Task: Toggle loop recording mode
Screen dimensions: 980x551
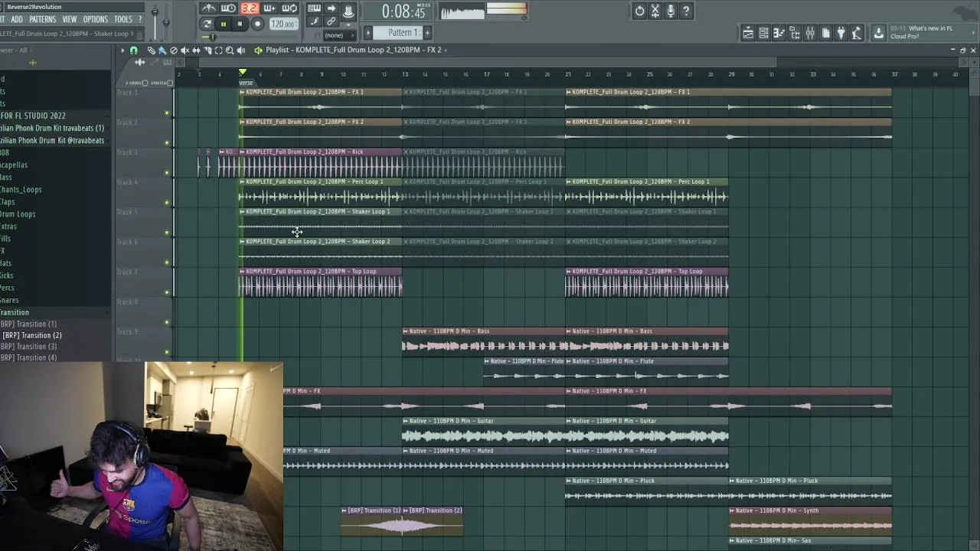Action: point(289,8)
